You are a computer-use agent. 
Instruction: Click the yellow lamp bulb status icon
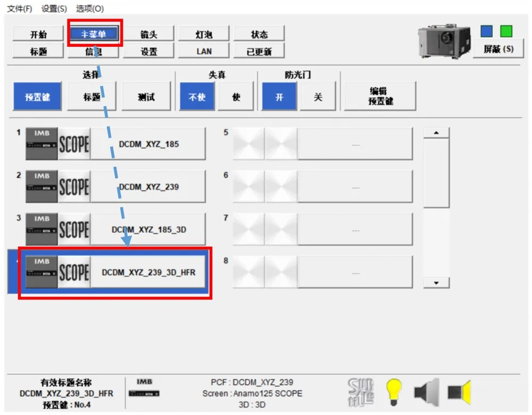click(394, 393)
